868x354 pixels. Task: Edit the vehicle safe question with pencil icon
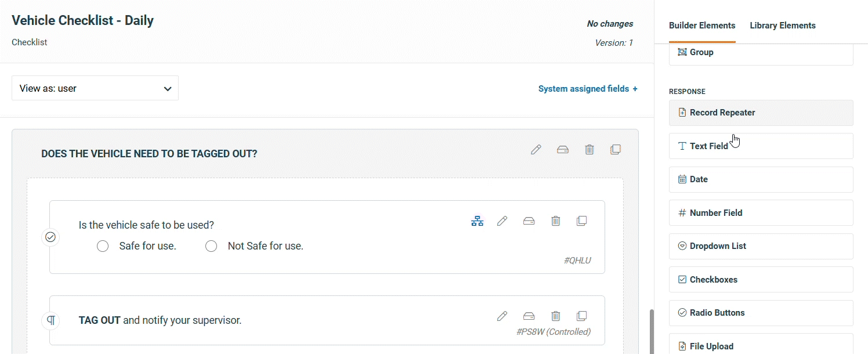[502, 221]
